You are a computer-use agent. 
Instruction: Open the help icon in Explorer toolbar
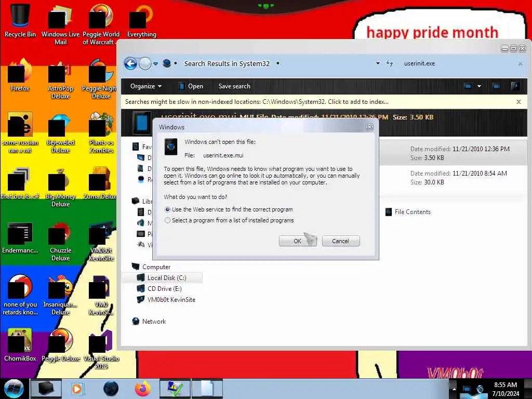pyautogui.click(x=515, y=86)
